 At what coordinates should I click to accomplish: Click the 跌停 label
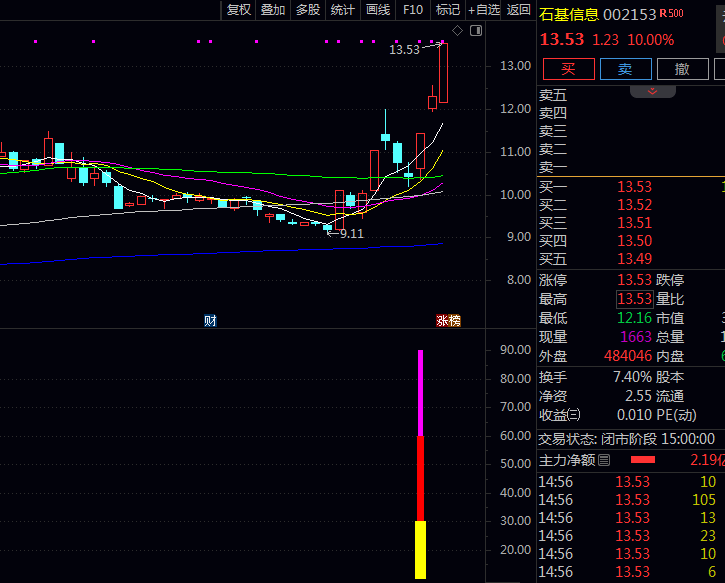point(670,280)
